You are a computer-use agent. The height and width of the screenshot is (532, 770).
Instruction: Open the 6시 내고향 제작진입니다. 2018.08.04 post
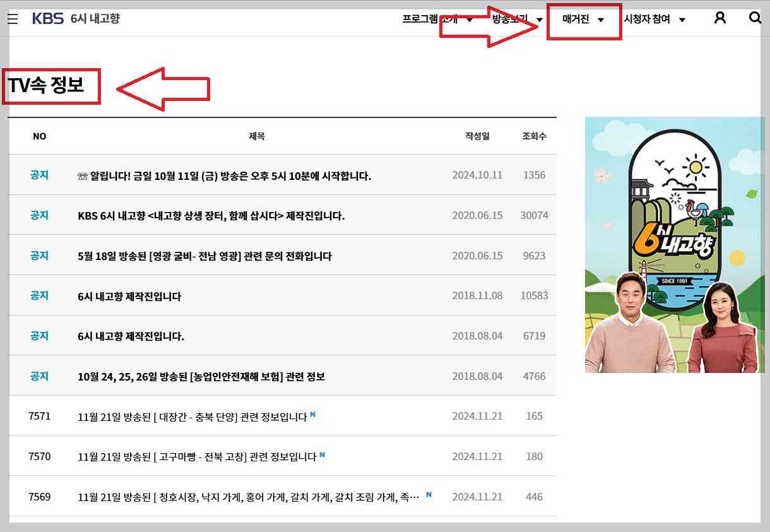(x=131, y=336)
